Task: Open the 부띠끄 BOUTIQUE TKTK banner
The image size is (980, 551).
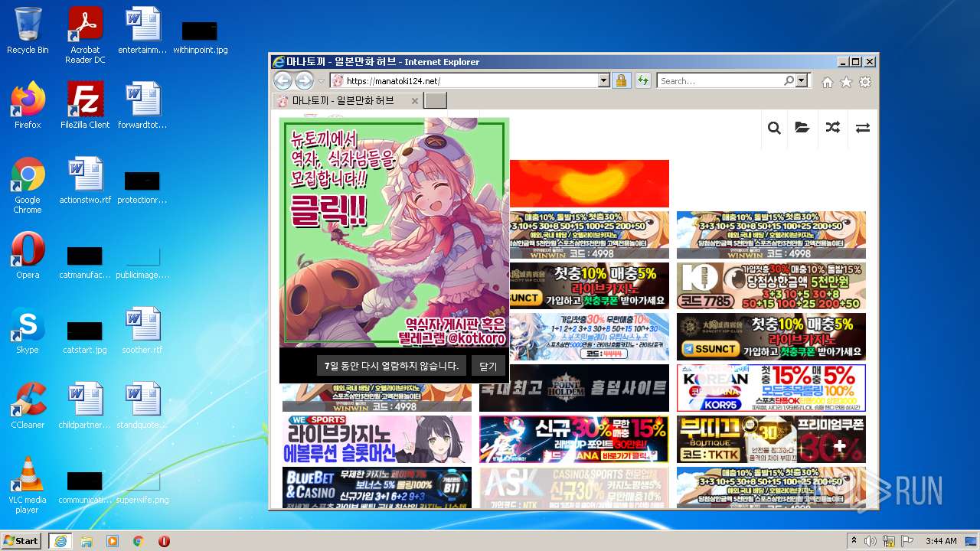Action: [771, 439]
